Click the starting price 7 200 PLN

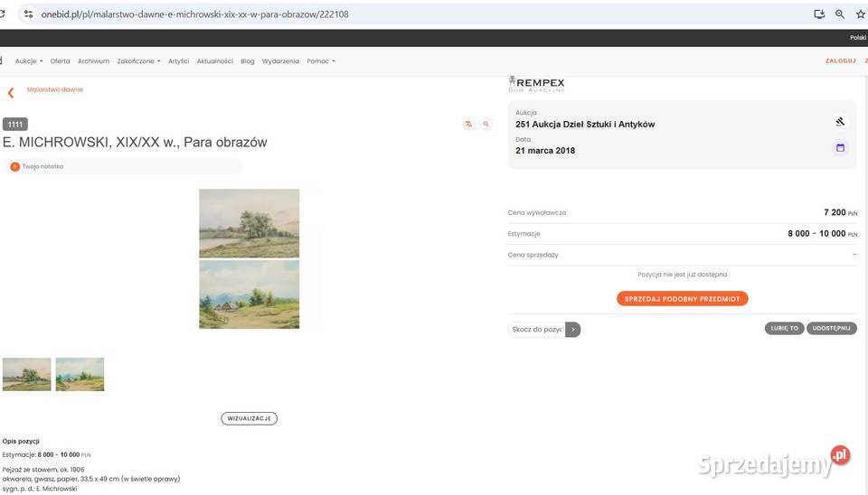(x=840, y=212)
